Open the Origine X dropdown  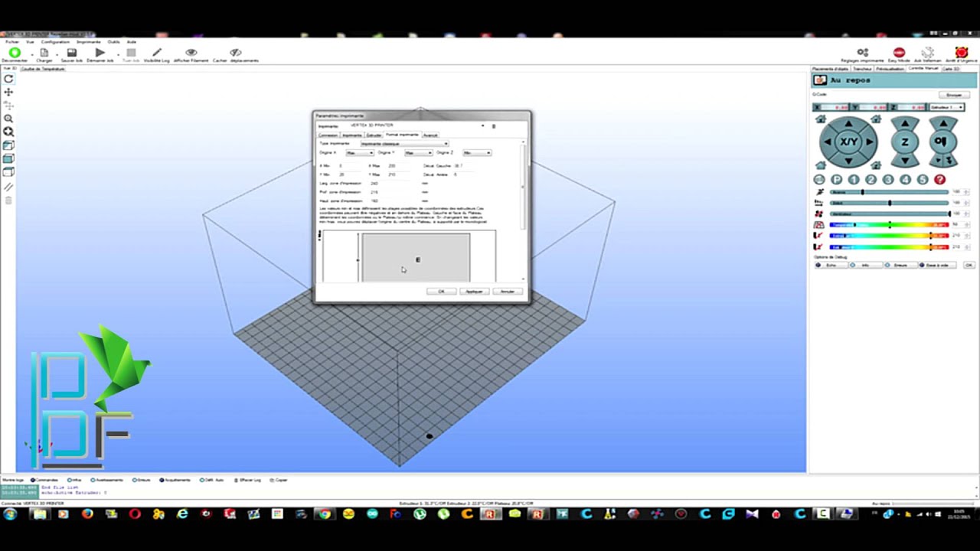pos(359,153)
